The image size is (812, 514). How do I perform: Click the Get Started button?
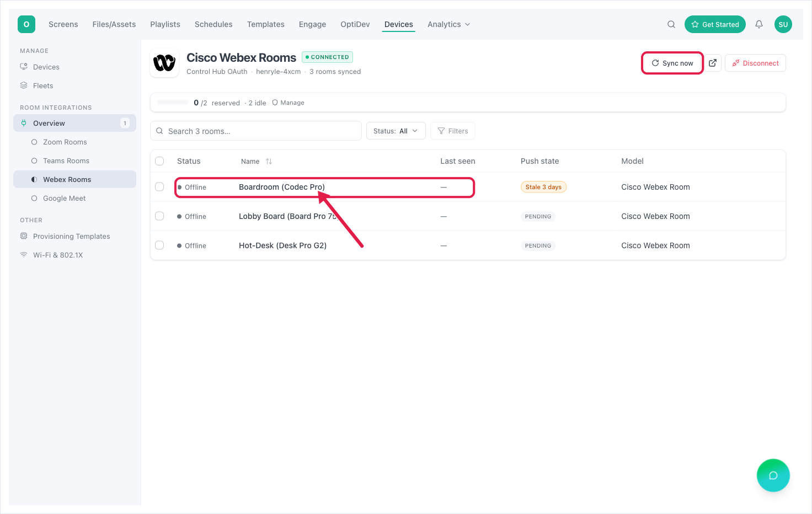click(715, 24)
